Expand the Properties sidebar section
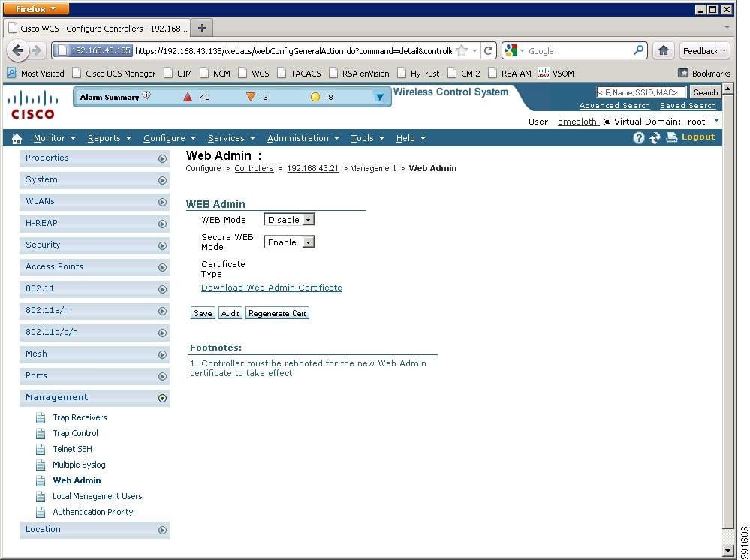 coord(163,159)
